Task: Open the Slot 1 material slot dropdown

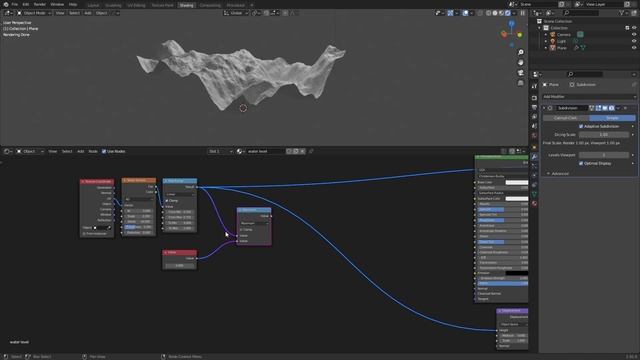Action: (220, 151)
